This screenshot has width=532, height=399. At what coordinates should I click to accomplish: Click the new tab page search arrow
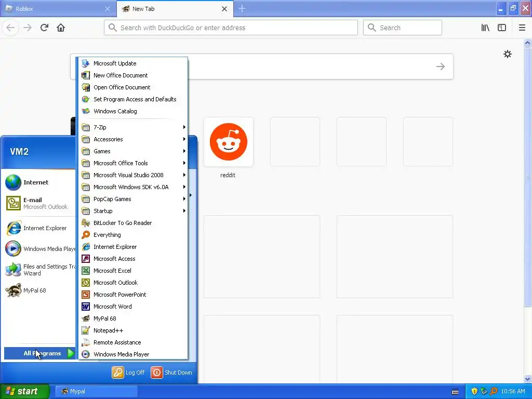(x=441, y=66)
